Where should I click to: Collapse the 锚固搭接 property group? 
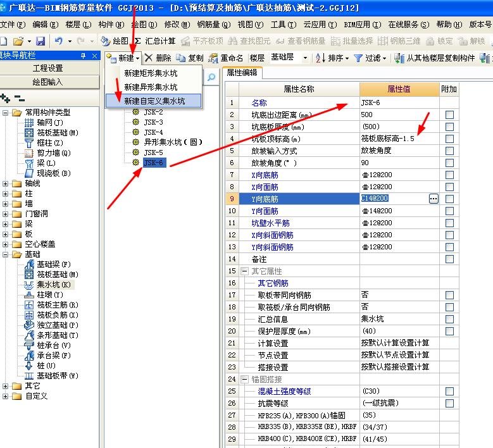pos(245,380)
